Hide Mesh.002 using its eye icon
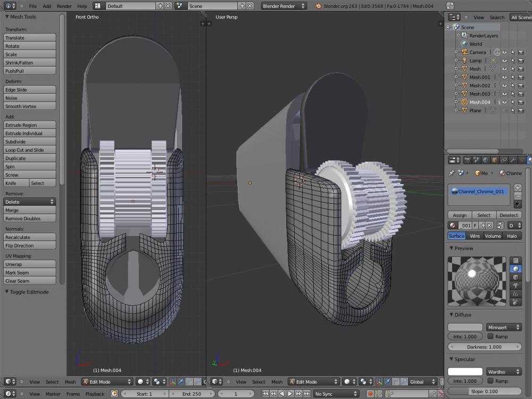Screen dimensions: 532x399 pyautogui.click(x=504, y=86)
